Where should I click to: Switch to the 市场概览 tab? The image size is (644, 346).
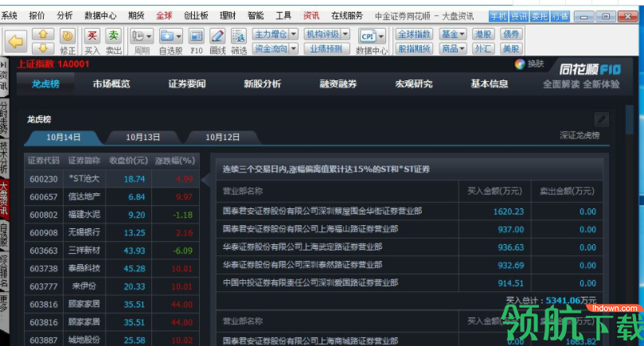pyautogui.click(x=111, y=84)
